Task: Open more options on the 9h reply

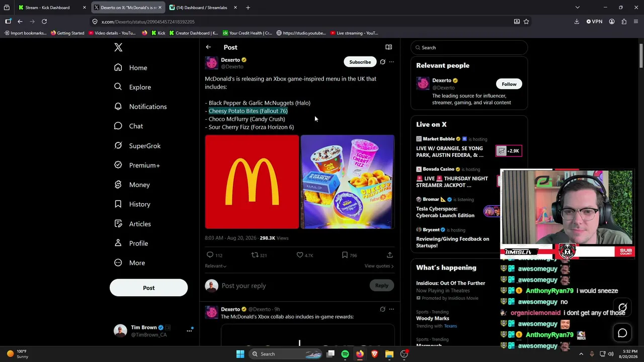Action: [391, 309]
